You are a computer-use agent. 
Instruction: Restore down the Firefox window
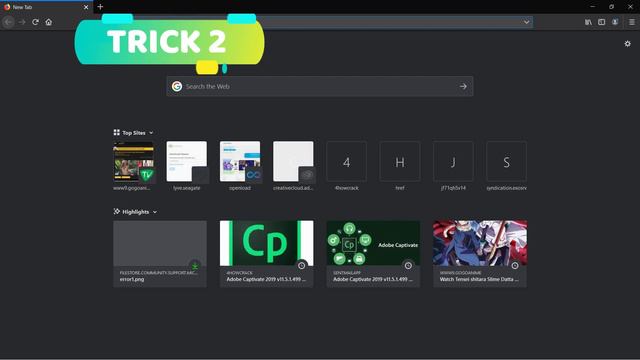point(611,7)
